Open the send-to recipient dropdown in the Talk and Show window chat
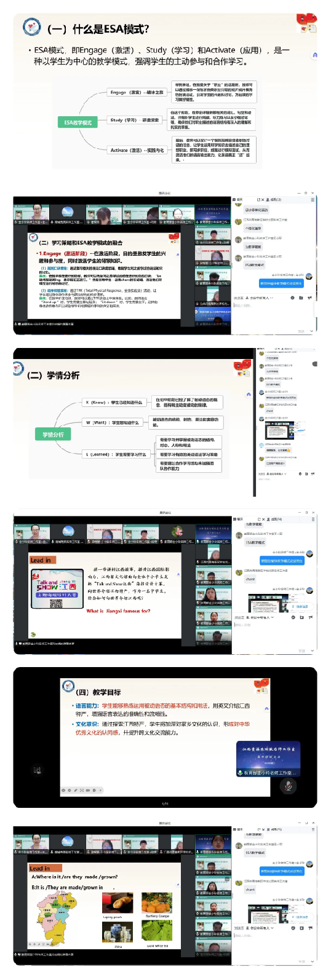This screenshot has width=331, height=980. tap(261, 617)
